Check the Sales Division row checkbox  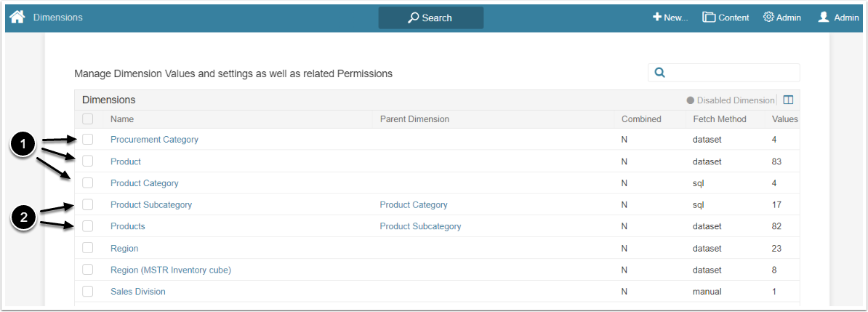(x=88, y=292)
